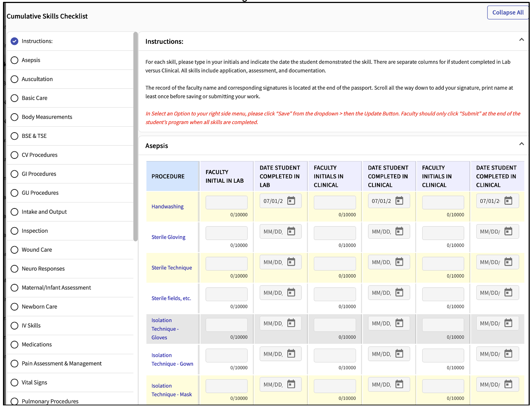Click Handwashing faculty initial in lab field
Image resolution: width=532 pixels, height=408 pixels.
click(226, 203)
